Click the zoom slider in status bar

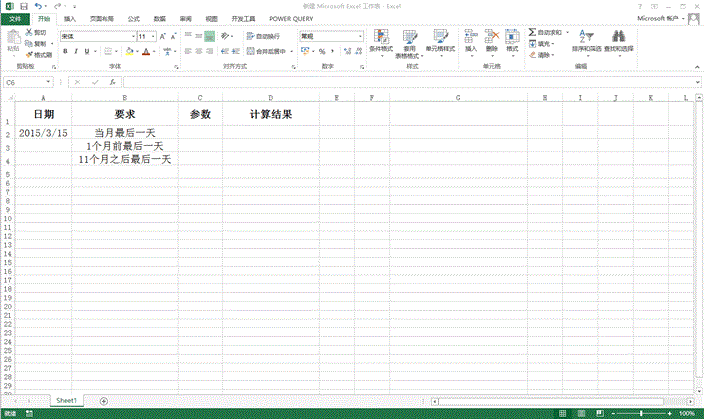click(x=640, y=413)
